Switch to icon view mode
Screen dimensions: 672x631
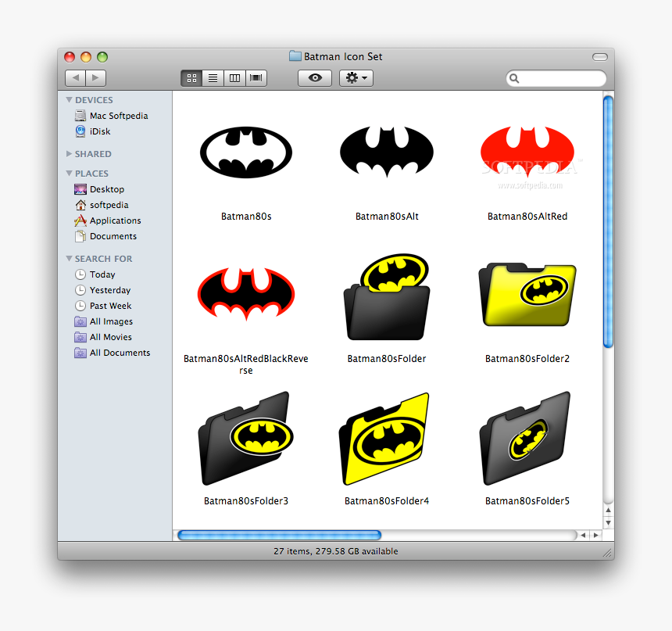pos(191,78)
